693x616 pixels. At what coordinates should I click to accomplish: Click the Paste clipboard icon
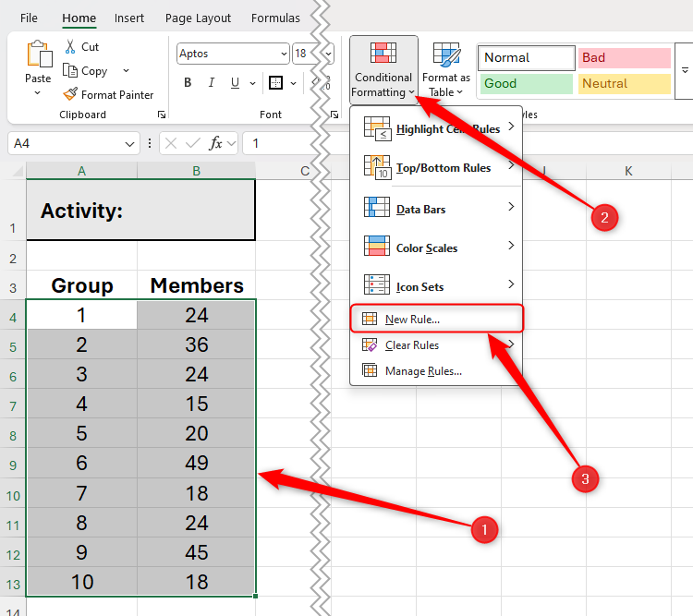[38, 56]
